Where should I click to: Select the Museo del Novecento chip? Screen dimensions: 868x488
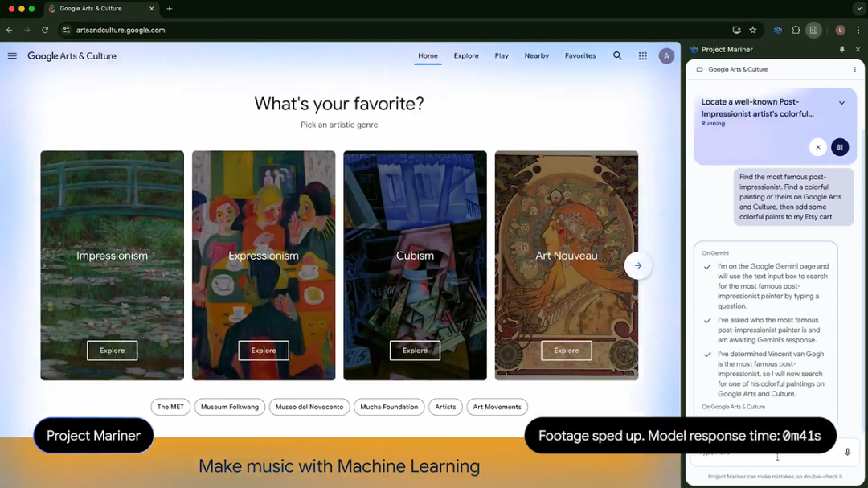309,407
